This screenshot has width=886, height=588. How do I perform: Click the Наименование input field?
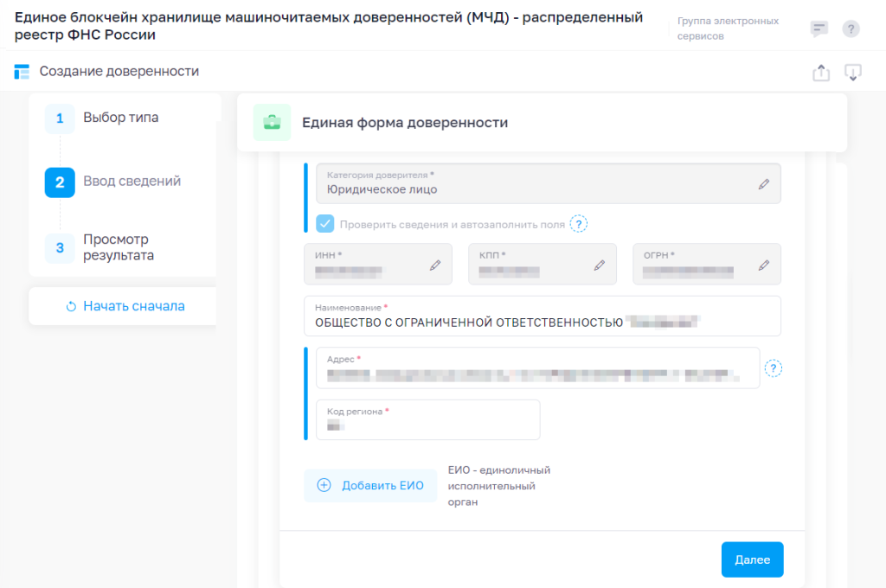[543, 316]
